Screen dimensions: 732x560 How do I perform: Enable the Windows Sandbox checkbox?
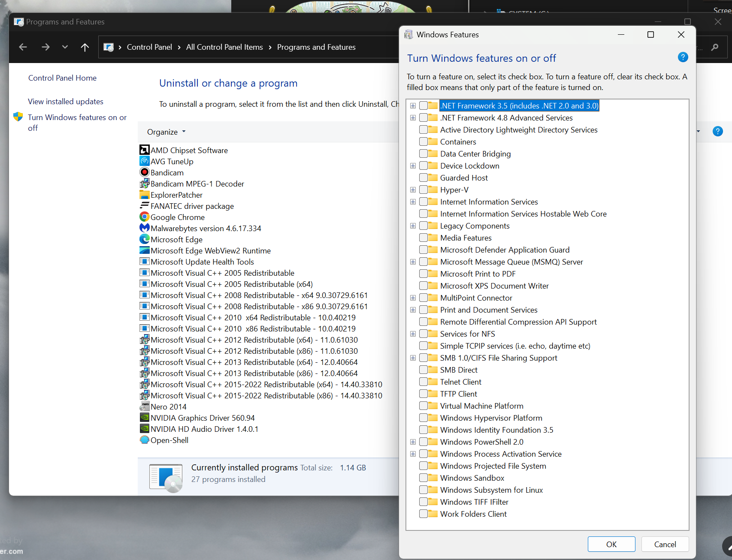point(423,478)
